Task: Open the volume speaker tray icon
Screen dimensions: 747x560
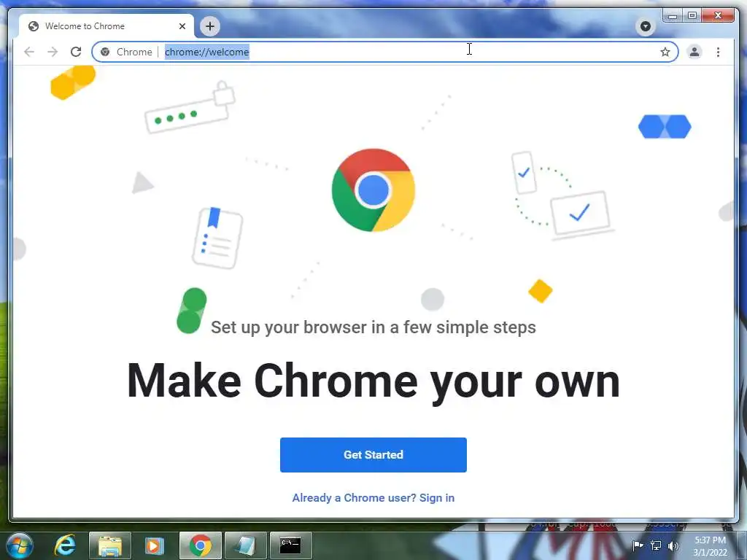Action: click(673, 545)
